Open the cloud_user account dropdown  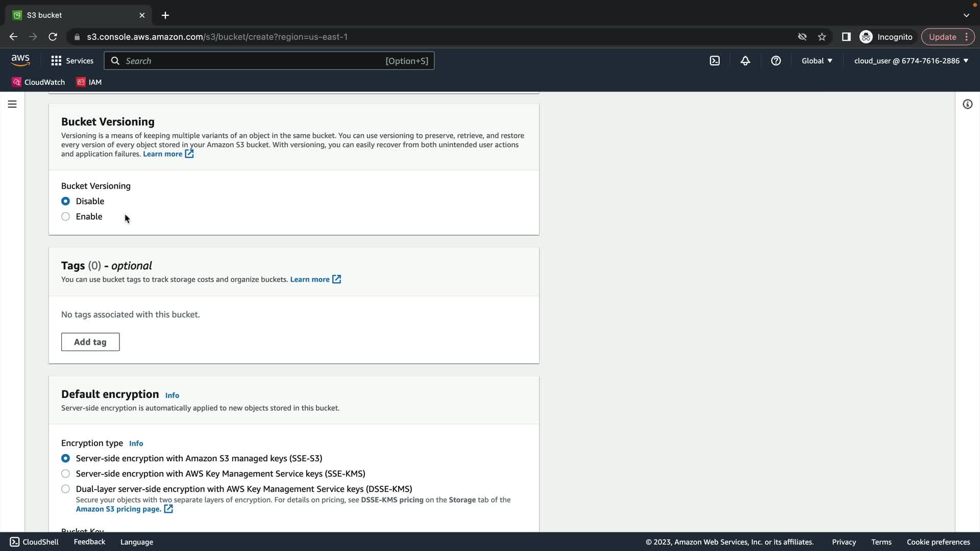[x=911, y=61]
